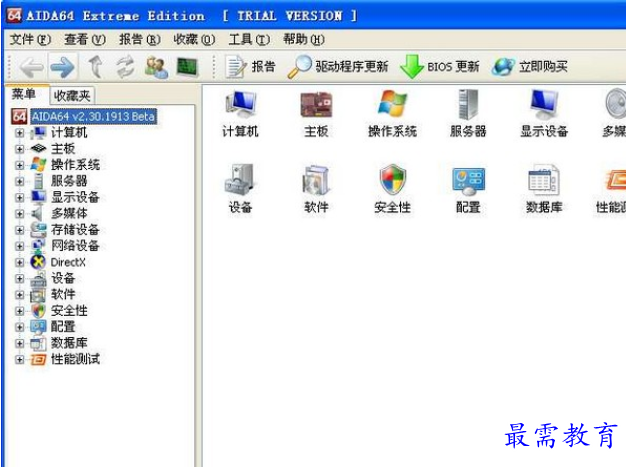Select 计算机 in sidebar tree
The image size is (626, 467).
[69, 133]
